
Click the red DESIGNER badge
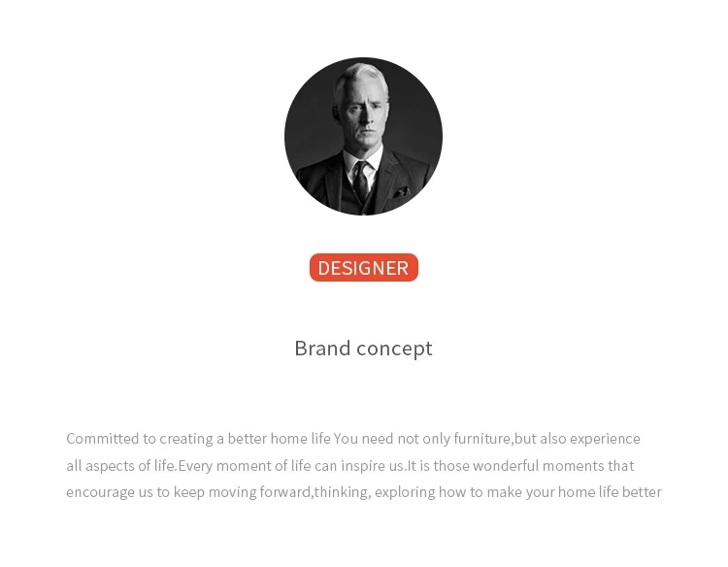click(x=363, y=268)
